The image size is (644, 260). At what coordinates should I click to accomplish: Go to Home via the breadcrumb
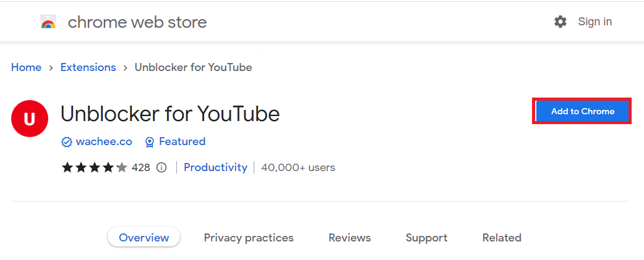(x=26, y=68)
